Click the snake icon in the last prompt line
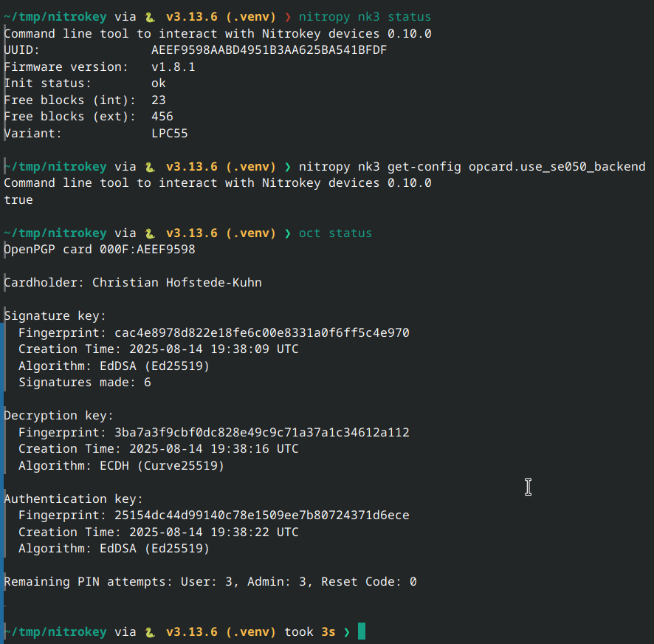 (x=150, y=632)
